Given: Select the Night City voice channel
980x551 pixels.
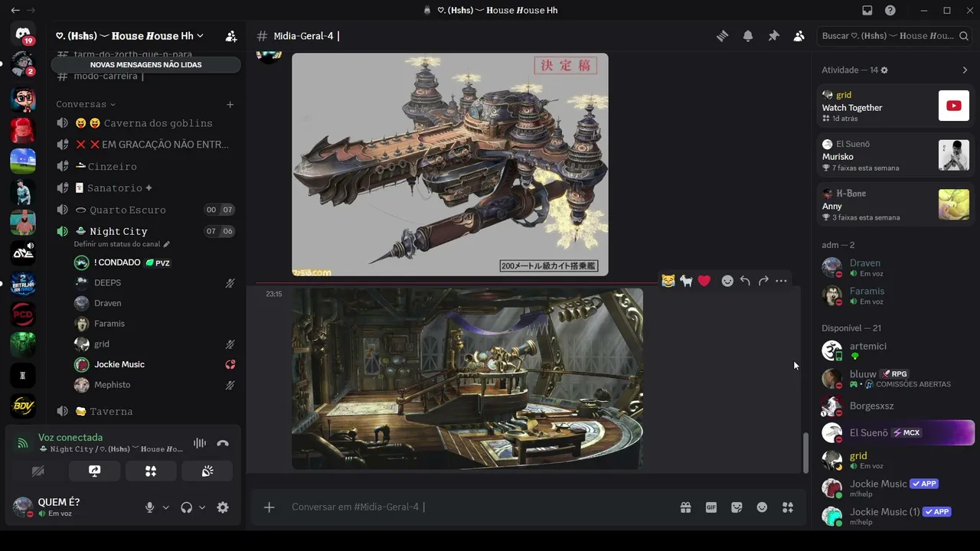Looking at the screenshot, I should pyautogui.click(x=145, y=231).
